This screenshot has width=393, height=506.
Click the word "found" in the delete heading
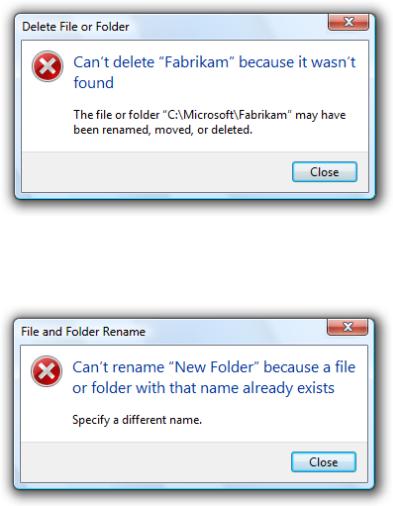point(93,83)
